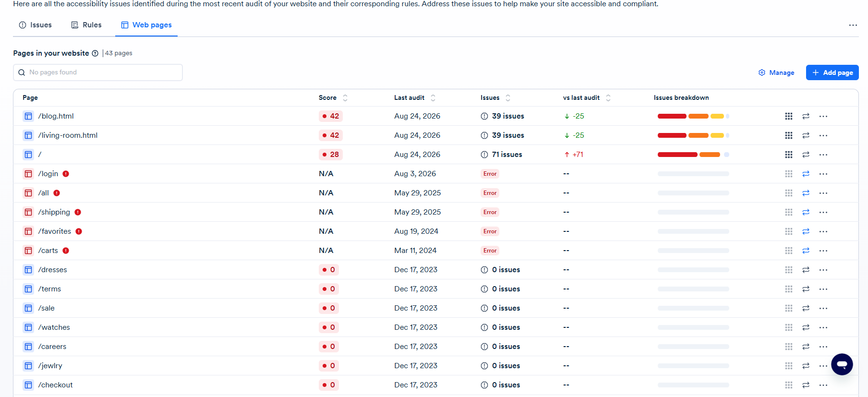Open the three-dot menu for /dresses
The width and height of the screenshot is (868, 397).
click(823, 270)
